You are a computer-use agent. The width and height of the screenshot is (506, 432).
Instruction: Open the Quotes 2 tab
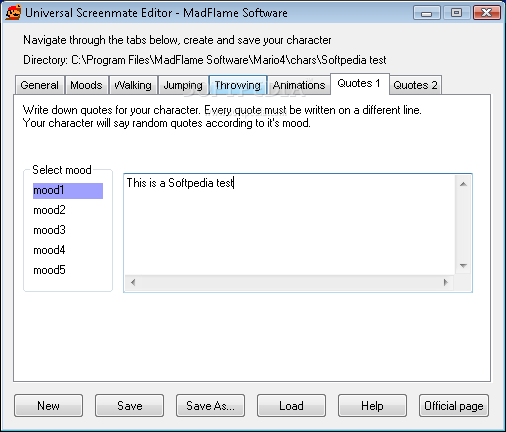[x=415, y=85]
